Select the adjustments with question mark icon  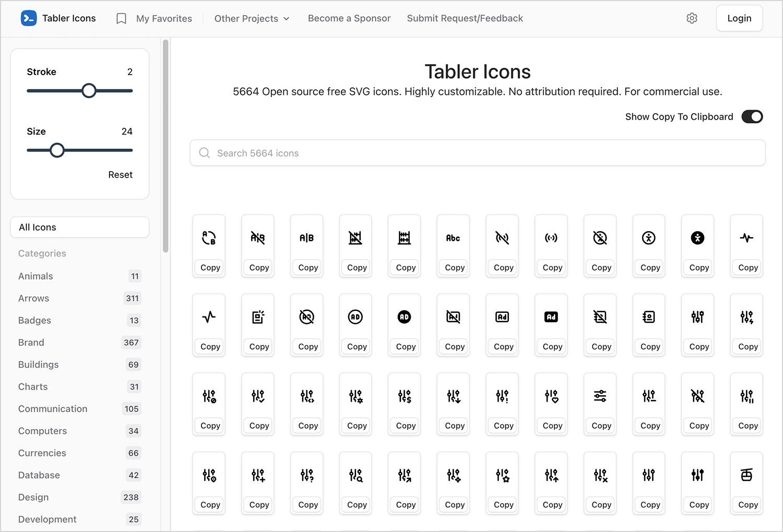[307, 475]
